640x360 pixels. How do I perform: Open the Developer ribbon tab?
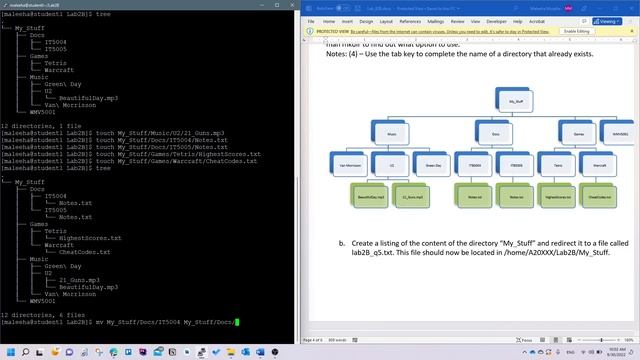click(x=496, y=21)
